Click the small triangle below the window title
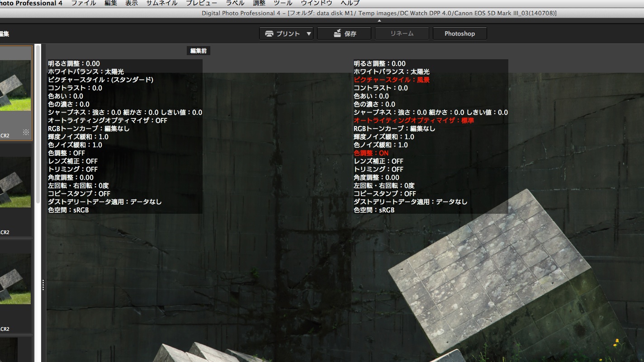The width and height of the screenshot is (644, 362). tap(379, 20)
